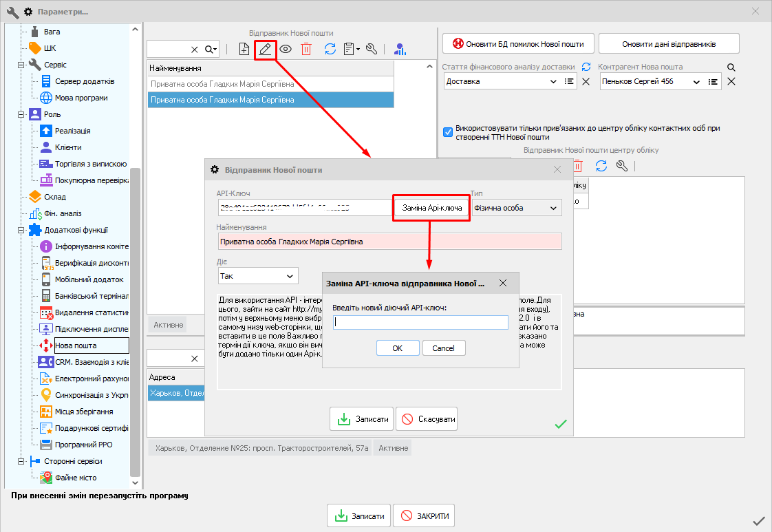Screen dimensions: 772x532
Task: Click the refresh icon in sender toolbar
Action: click(330, 49)
